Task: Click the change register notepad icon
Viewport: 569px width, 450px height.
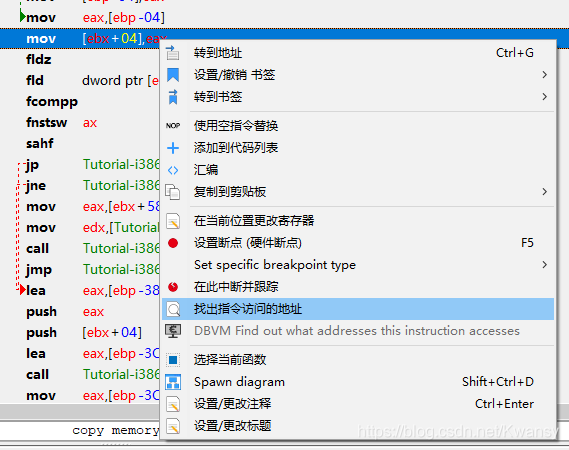Action: coord(173,221)
